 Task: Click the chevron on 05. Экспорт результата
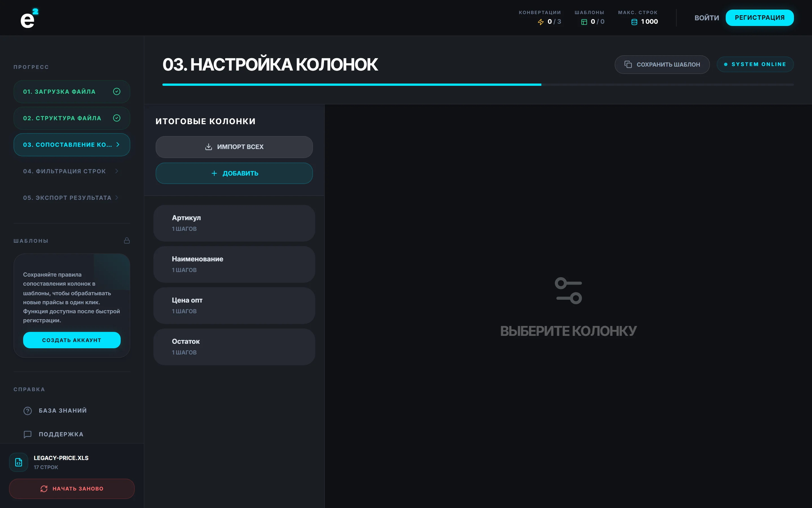(117, 198)
